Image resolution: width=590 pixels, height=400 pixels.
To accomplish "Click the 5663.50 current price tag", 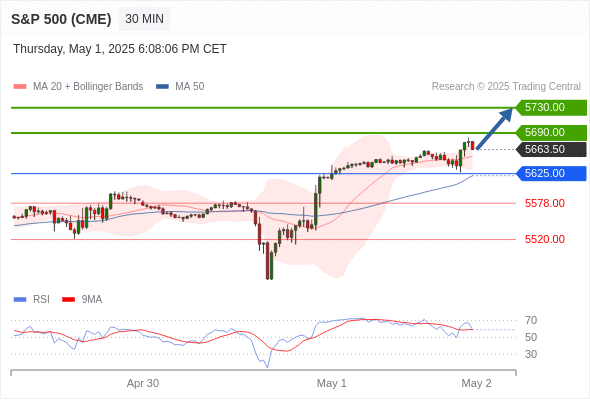I will [551, 149].
